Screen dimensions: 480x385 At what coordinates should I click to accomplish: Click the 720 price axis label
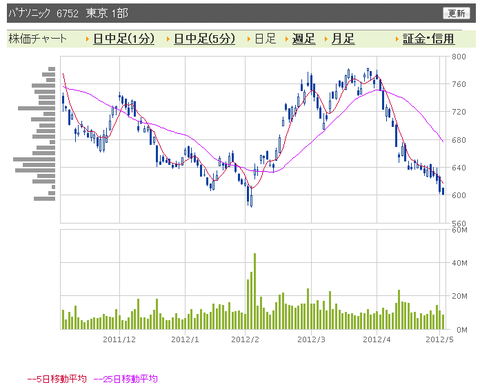(x=459, y=112)
